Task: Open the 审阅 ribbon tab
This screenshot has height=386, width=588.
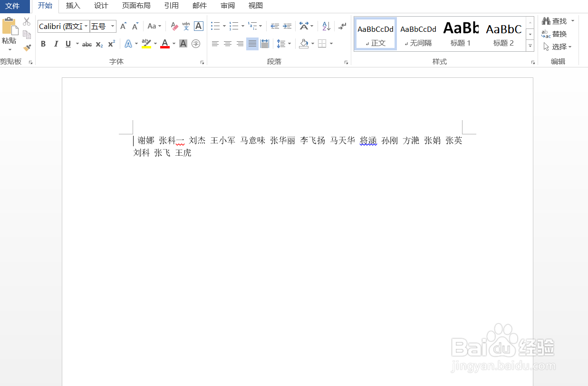Action: pyautogui.click(x=227, y=6)
